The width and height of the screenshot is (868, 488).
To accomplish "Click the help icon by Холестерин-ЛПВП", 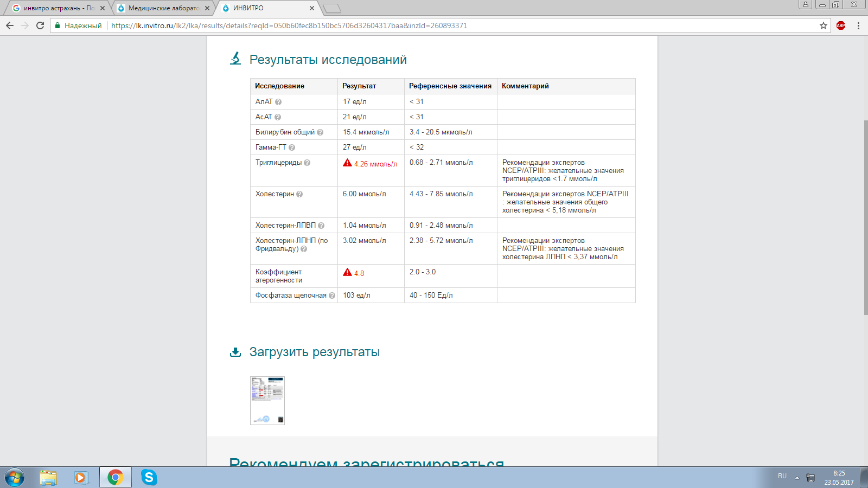I will [321, 226].
